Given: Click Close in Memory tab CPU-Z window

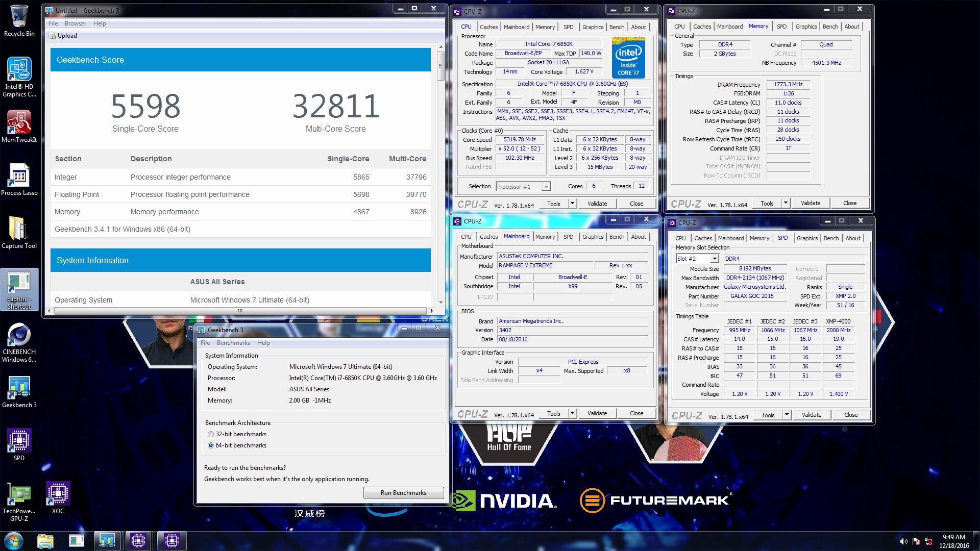Looking at the screenshot, I should (x=850, y=203).
